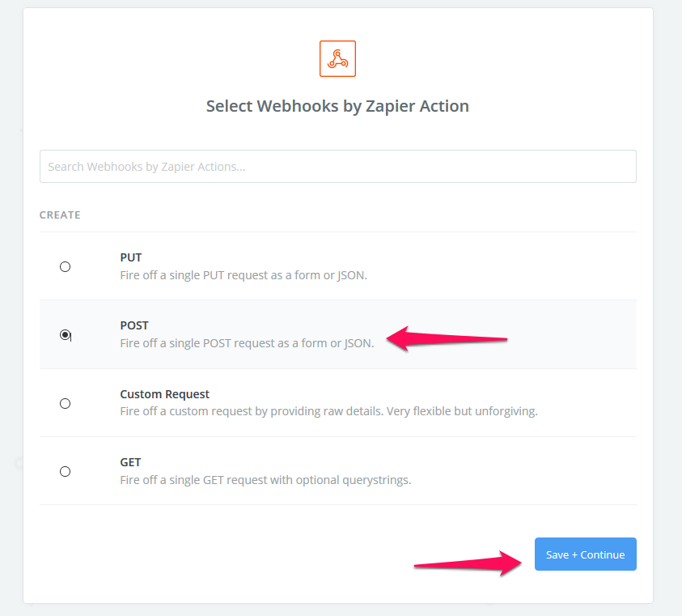Choose the Custom Request radio button
This screenshot has height=616, width=682.
coord(66,403)
